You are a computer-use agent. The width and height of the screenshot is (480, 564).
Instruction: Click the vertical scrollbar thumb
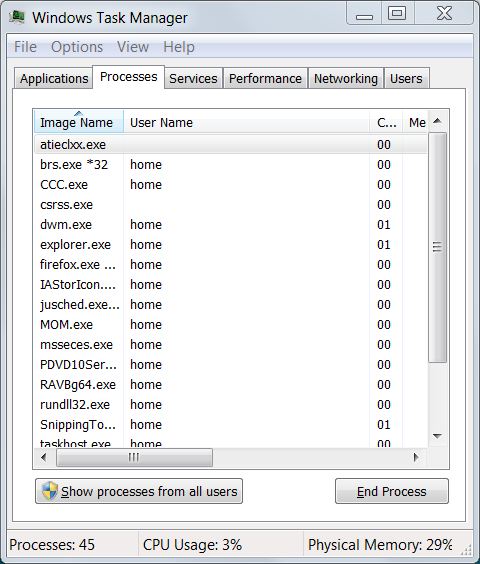[x=437, y=247]
